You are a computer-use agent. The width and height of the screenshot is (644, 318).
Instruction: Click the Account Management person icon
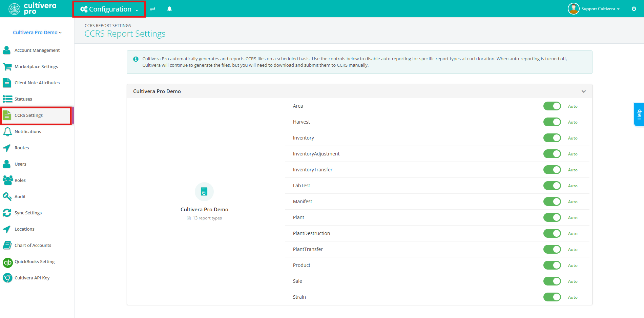7,50
